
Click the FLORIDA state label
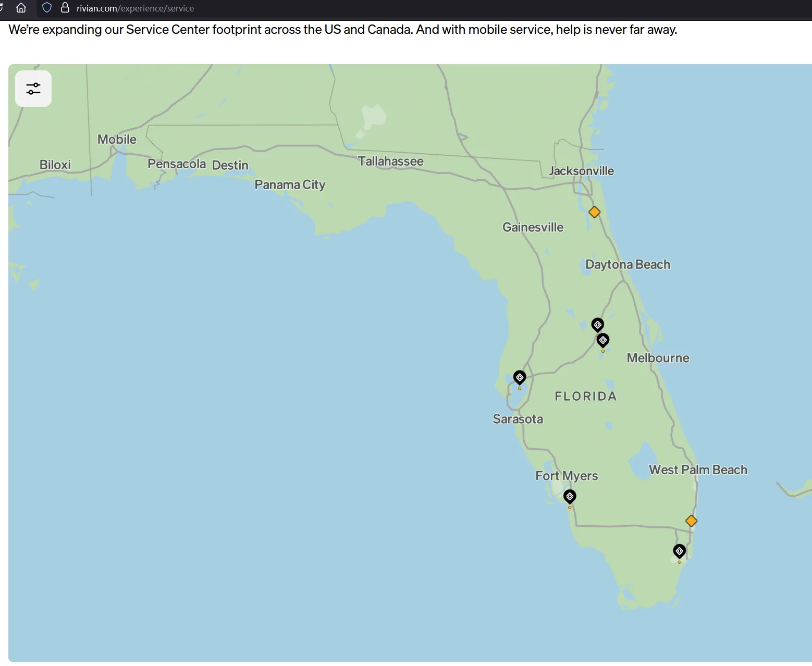[x=586, y=397]
